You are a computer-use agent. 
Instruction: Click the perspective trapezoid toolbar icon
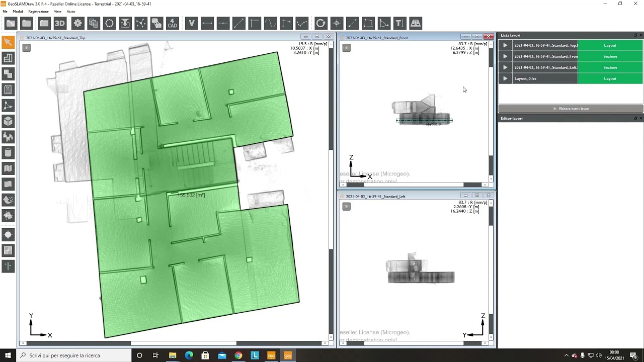416,23
